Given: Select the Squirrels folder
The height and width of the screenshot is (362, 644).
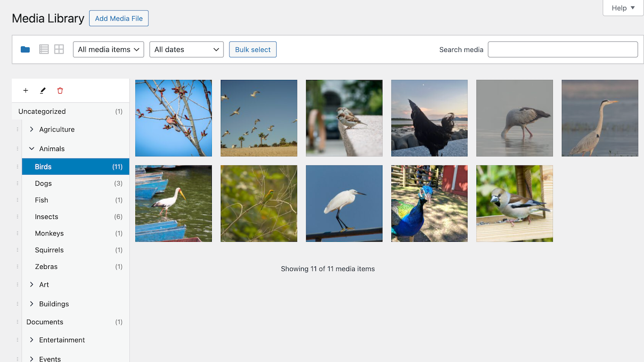Looking at the screenshot, I should [x=75, y=250].
